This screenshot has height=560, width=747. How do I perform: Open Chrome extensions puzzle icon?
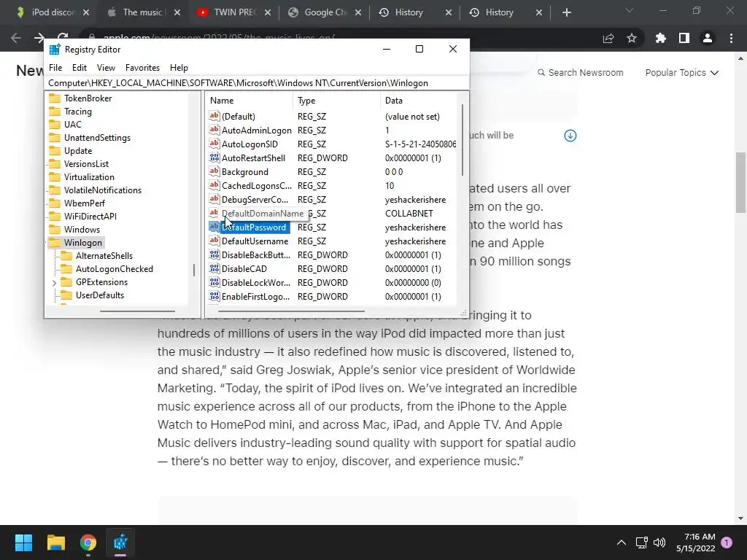coord(660,38)
